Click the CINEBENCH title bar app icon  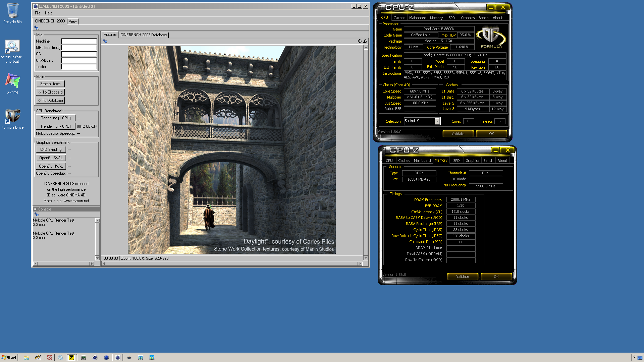pyautogui.click(x=35, y=6)
